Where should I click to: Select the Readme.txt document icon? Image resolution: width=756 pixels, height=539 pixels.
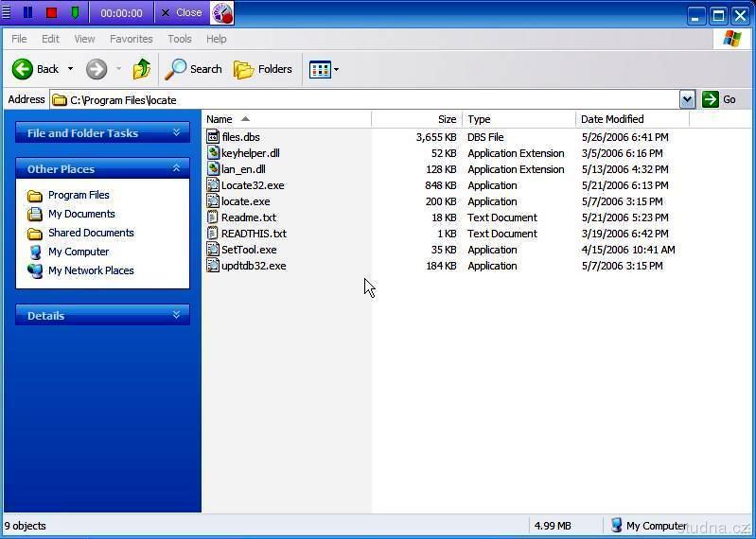213,217
